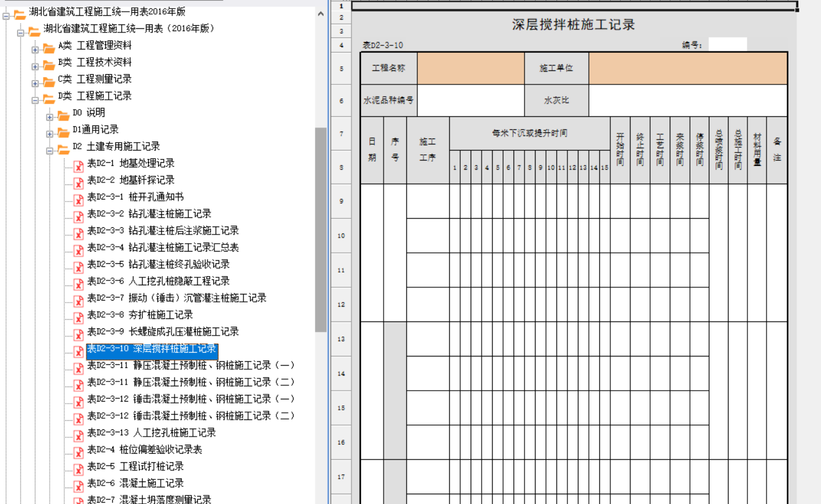The height and width of the screenshot is (504, 821).
Task: Select 表D2-3-1 桩开孔通知书 tree item
Action: click(135, 197)
